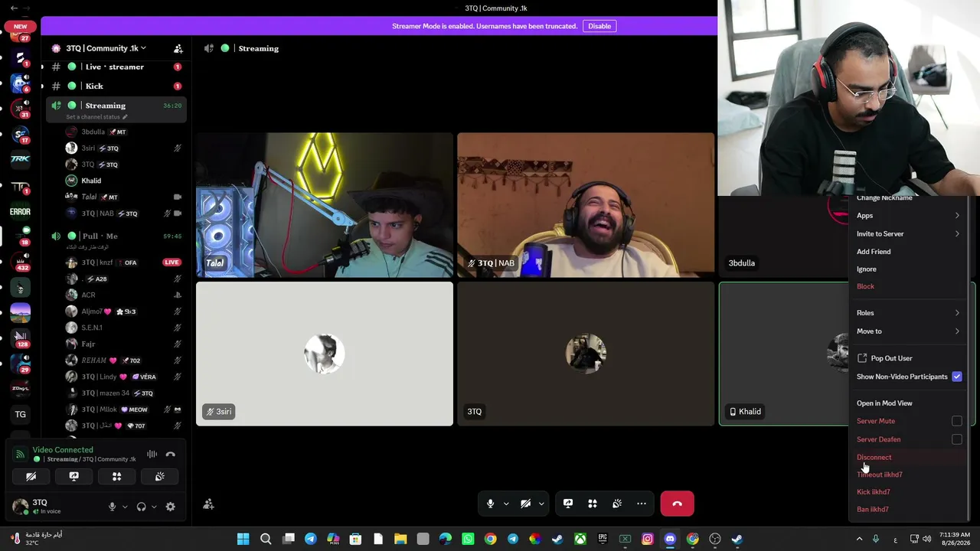Select the 3siri participant tile

point(325,354)
